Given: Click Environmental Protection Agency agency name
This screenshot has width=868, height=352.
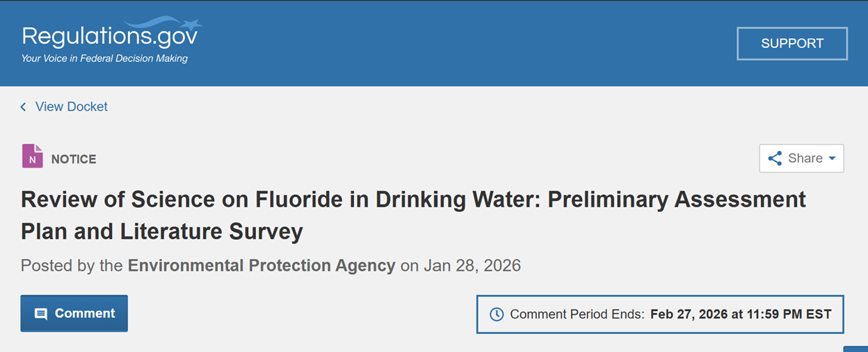Looking at the screenshot, I should pos(262,265).
